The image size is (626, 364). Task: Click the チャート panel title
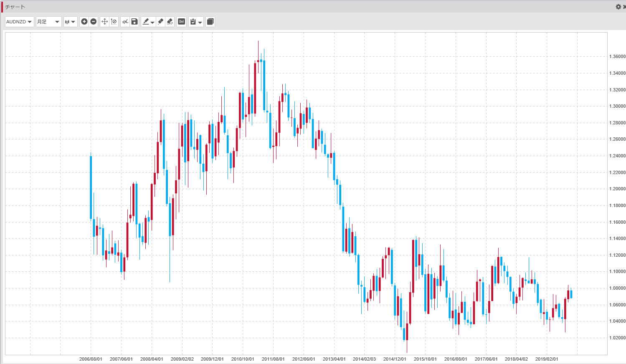[15, 7]
